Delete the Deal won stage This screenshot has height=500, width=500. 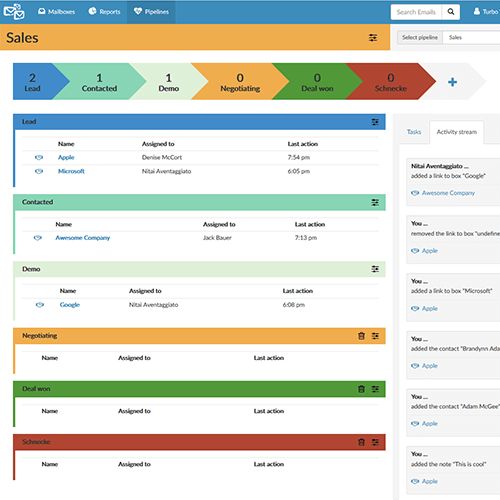[x=361, y=389]
